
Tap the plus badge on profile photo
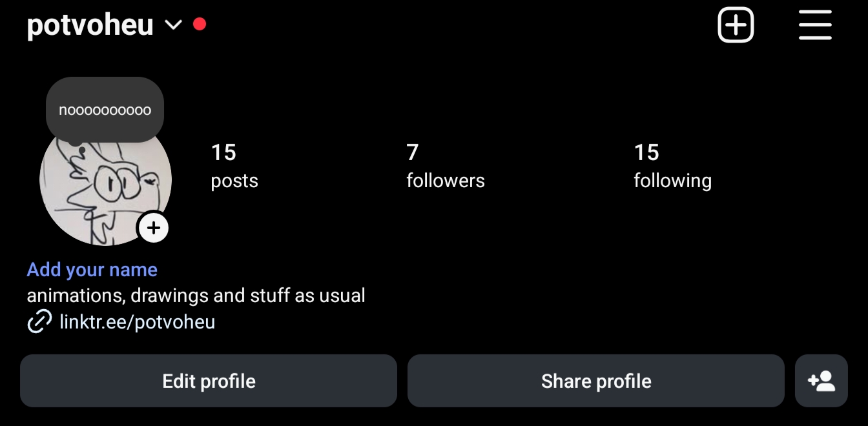click(154, 228)
